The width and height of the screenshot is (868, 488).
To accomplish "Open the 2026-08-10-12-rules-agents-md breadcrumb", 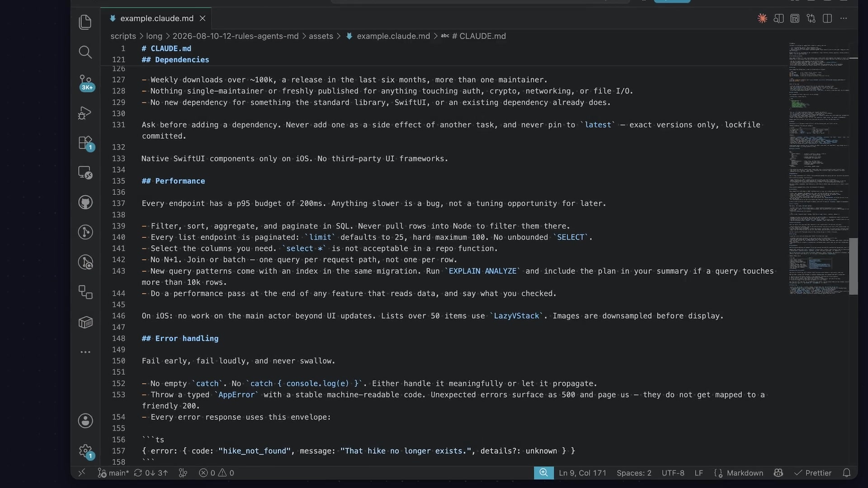I will point(236,36).
